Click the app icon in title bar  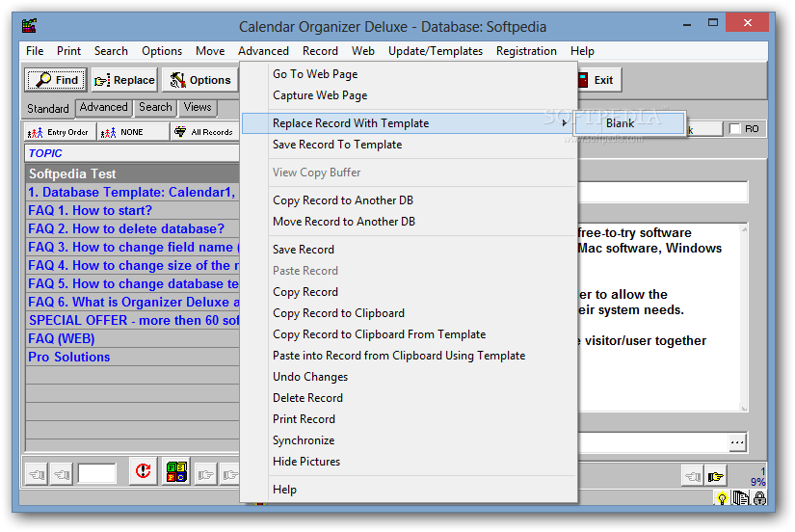click(x=30, y=25)
